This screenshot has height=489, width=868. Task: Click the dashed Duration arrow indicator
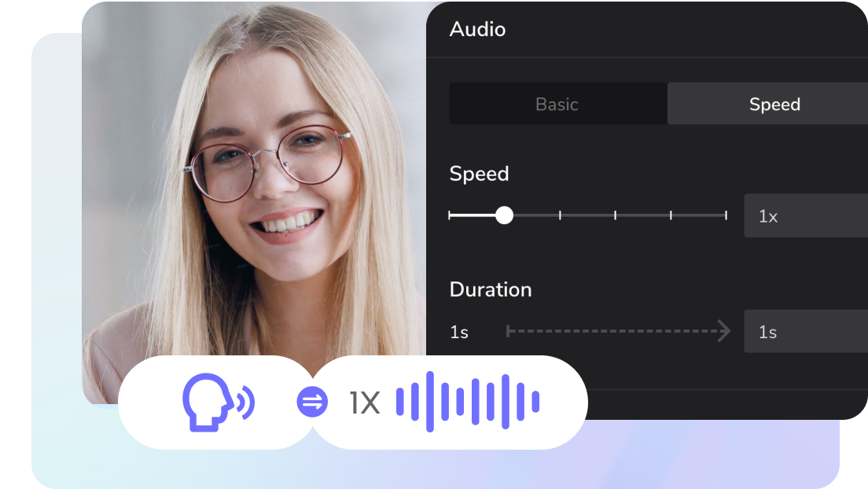pos(617,331)
